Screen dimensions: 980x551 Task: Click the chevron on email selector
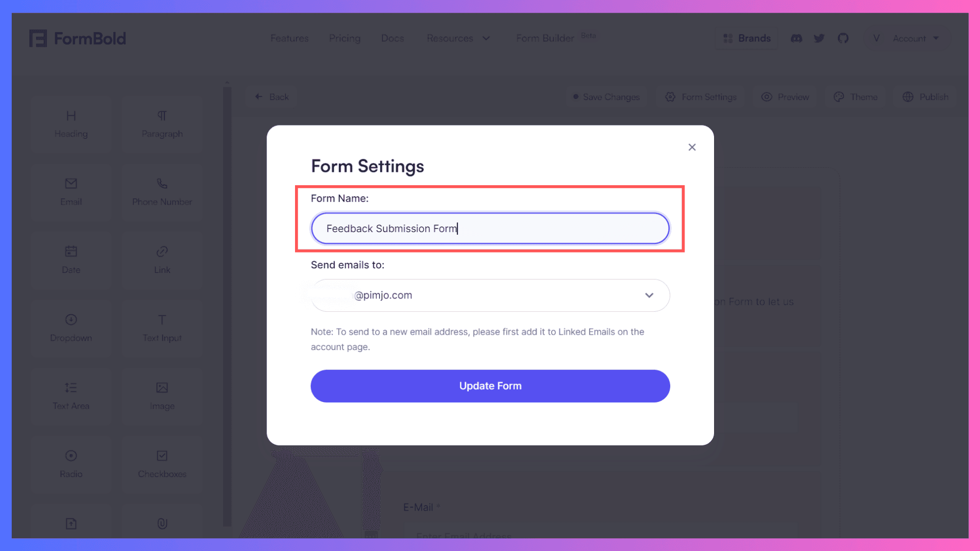point(650,295)
